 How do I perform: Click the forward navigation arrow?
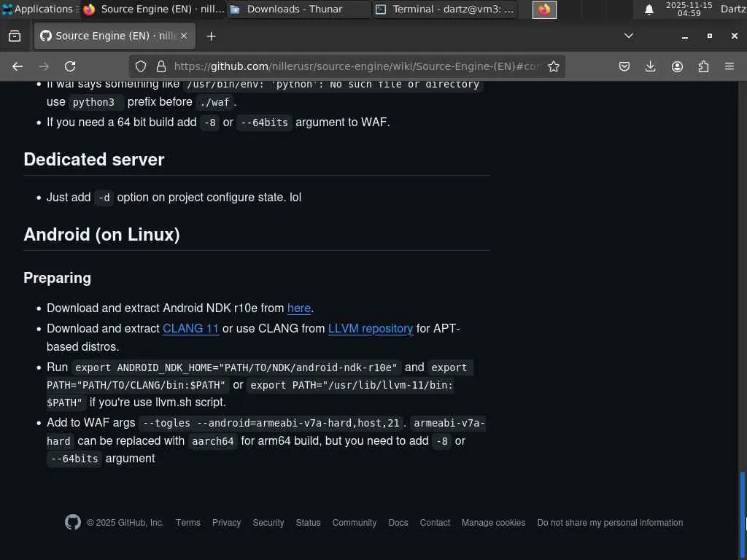(44, 66)
